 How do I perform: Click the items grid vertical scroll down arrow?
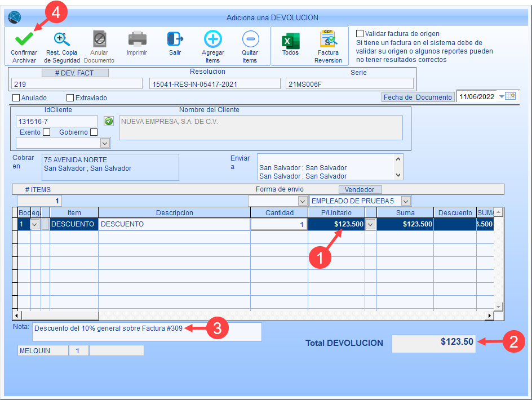pos(498,306)
